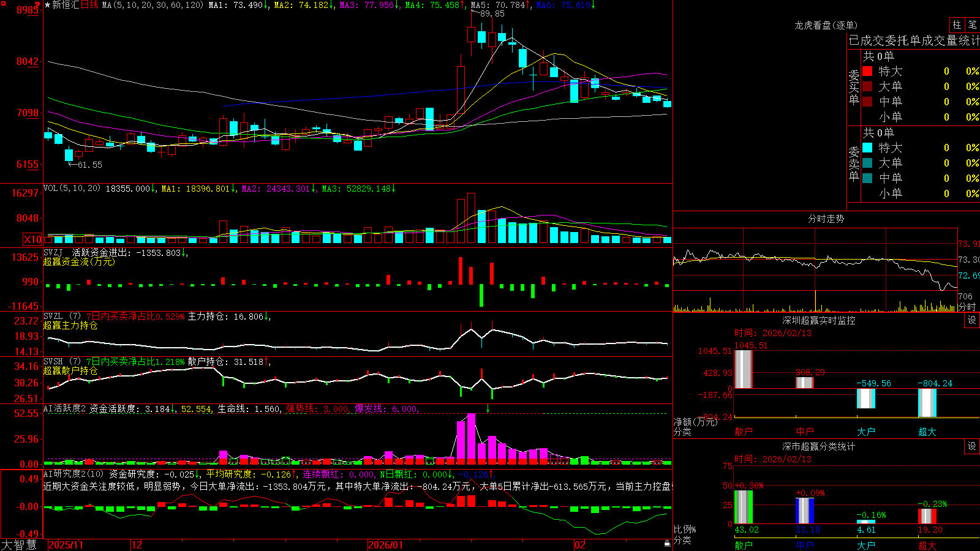Click the red question mark help icon
The width and height of the screenshot is (980, 551).
(x=37, y=4)
